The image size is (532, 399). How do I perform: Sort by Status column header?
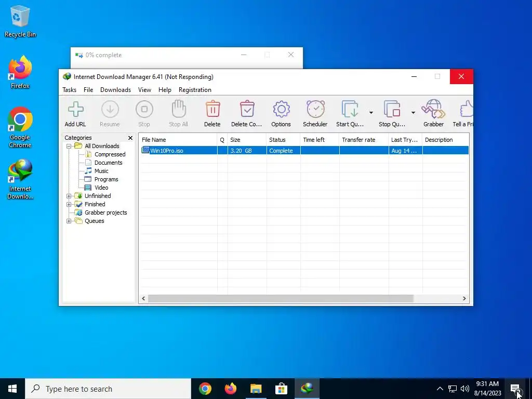pyautogui.click(x=283, y=140)
